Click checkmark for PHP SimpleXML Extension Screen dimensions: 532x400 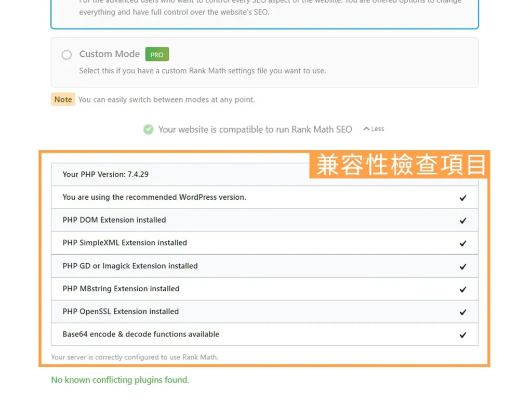[463, 243]
